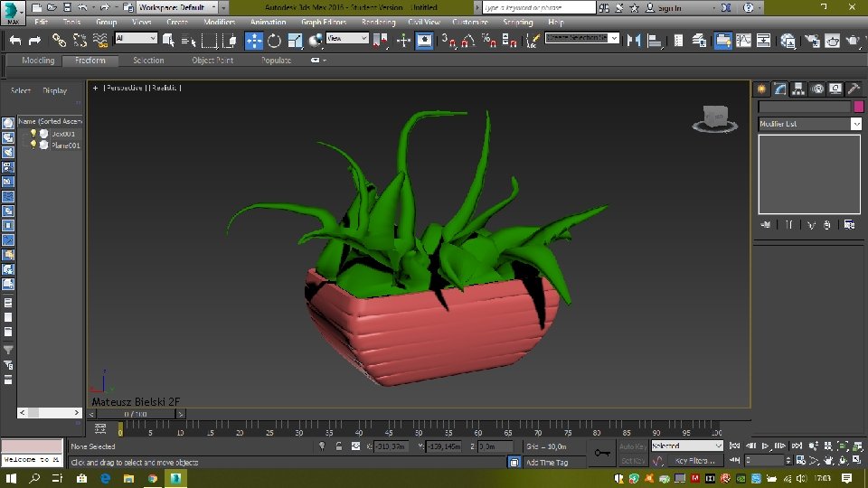This screenshot has width=868, height=488.
Task: Toggle the 3D Snaps magnet icon
Action: point(449,41)
